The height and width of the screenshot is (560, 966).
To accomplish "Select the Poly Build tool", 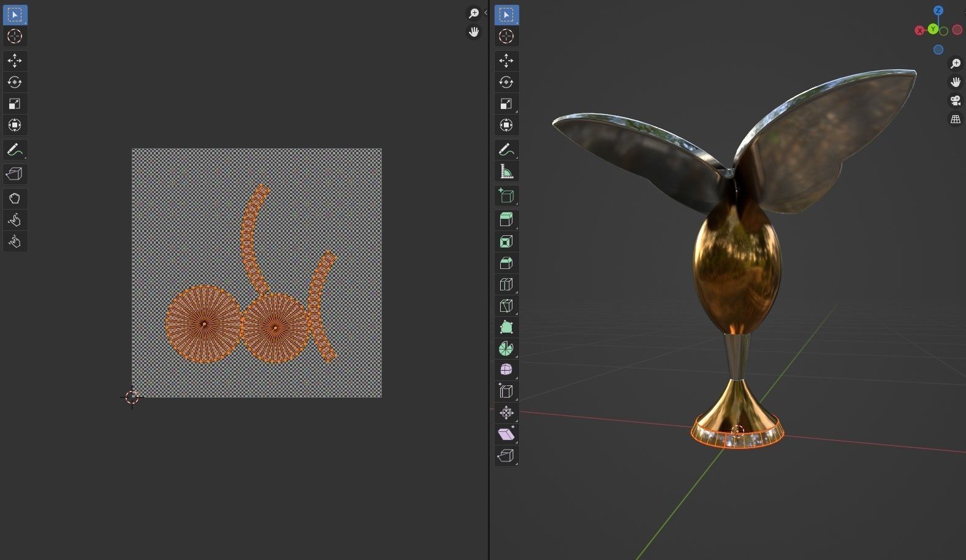I will click(506, 327).
